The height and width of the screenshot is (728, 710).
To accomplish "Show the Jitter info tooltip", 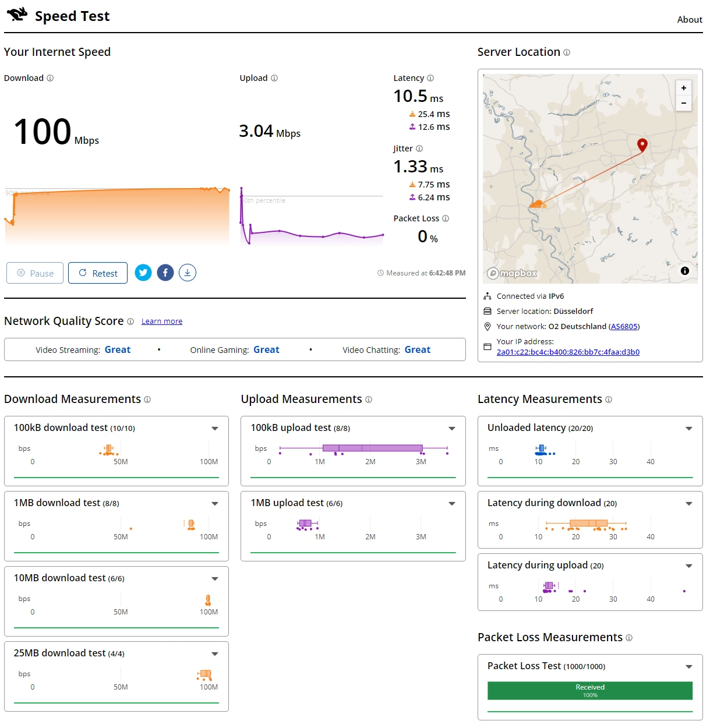I will click(x=419, y=149).
